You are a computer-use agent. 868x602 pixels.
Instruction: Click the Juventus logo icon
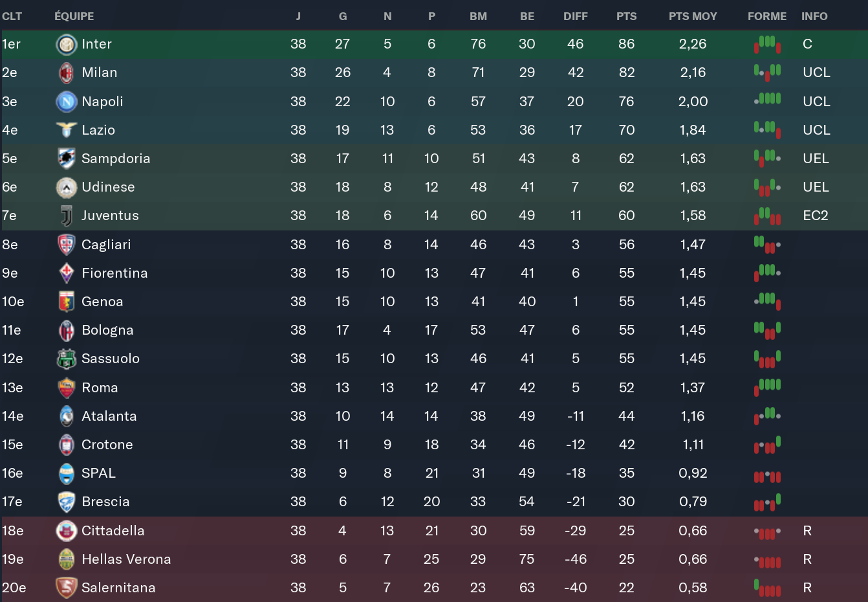[67, 216]
